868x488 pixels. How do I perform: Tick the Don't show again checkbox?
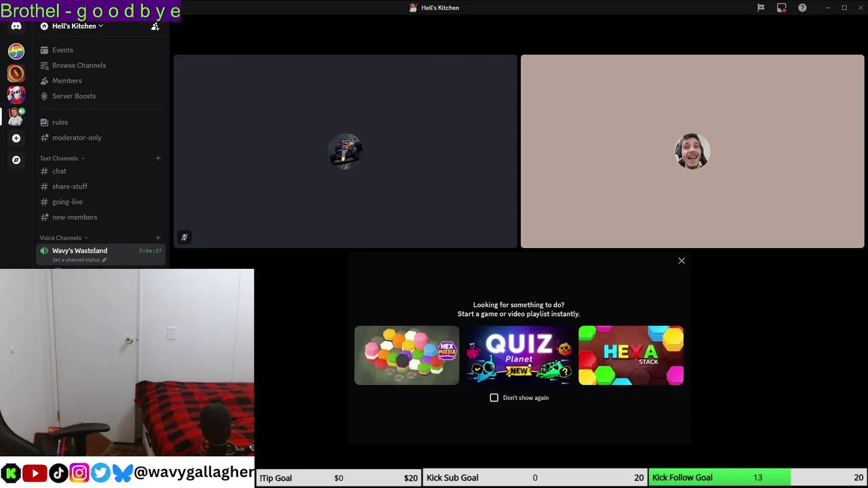[494, 398]
